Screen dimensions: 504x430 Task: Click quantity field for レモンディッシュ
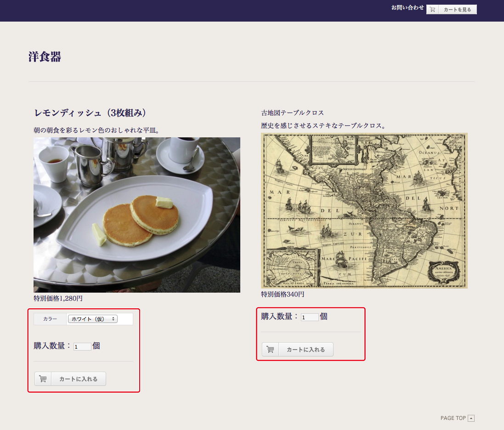[82, 346]
